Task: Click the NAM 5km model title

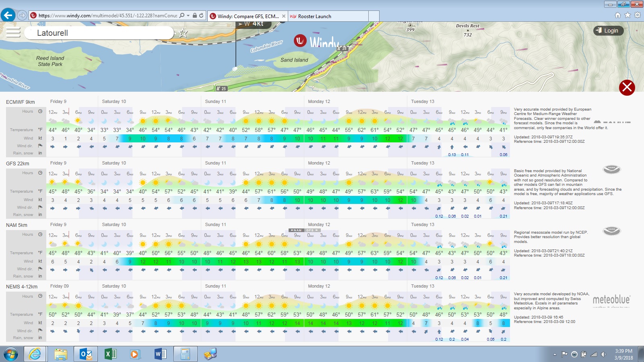Action: (x=17, y=225)
